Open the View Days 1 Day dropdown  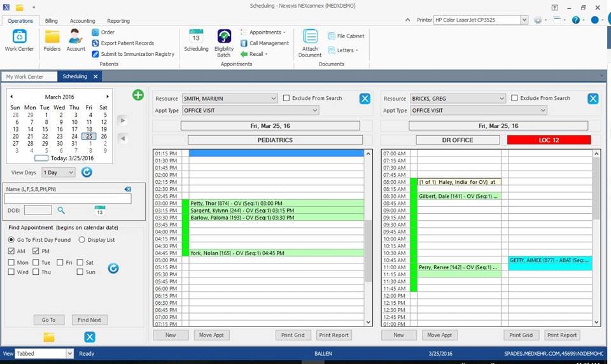(x=71, y=172)
